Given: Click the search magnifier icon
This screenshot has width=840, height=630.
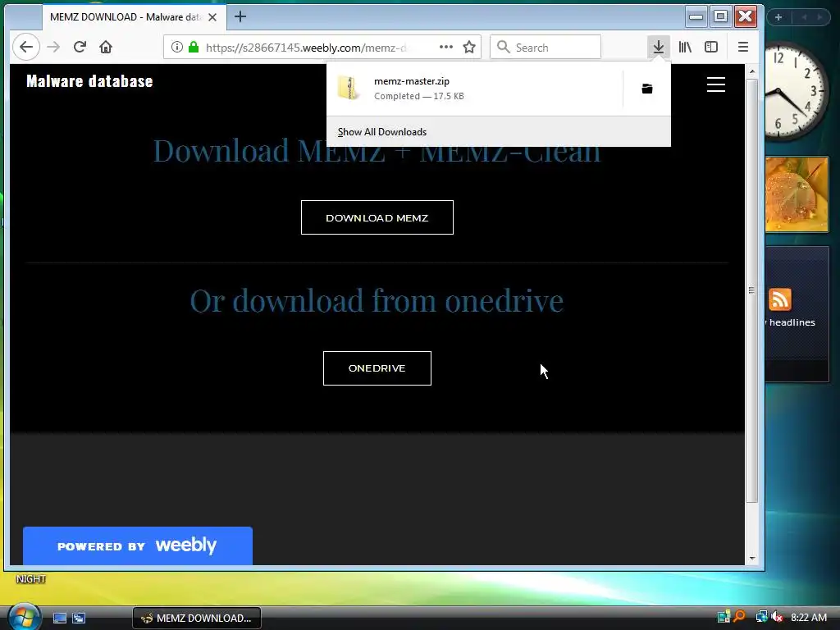Looking at the screenshot, I should tap(503, 47).
